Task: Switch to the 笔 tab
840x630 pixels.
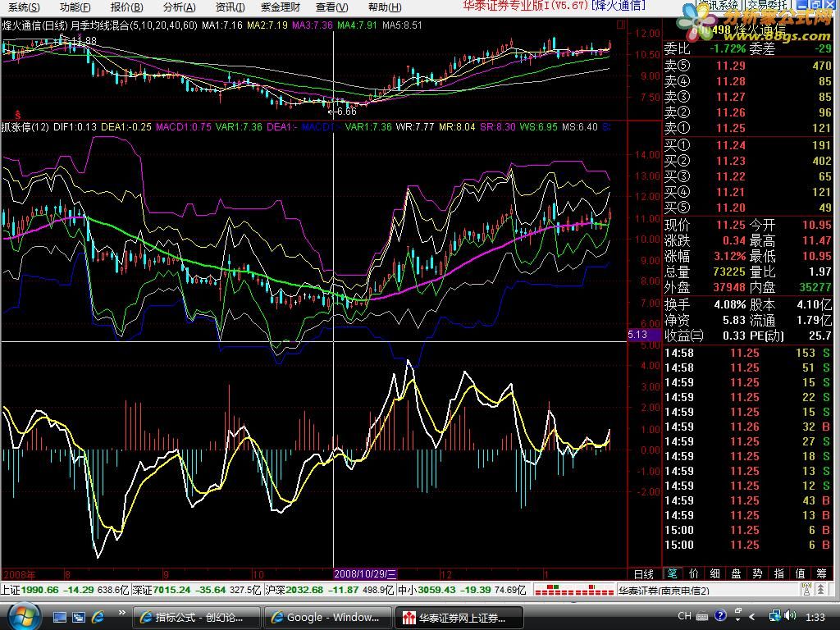Action: coord(673,573)
